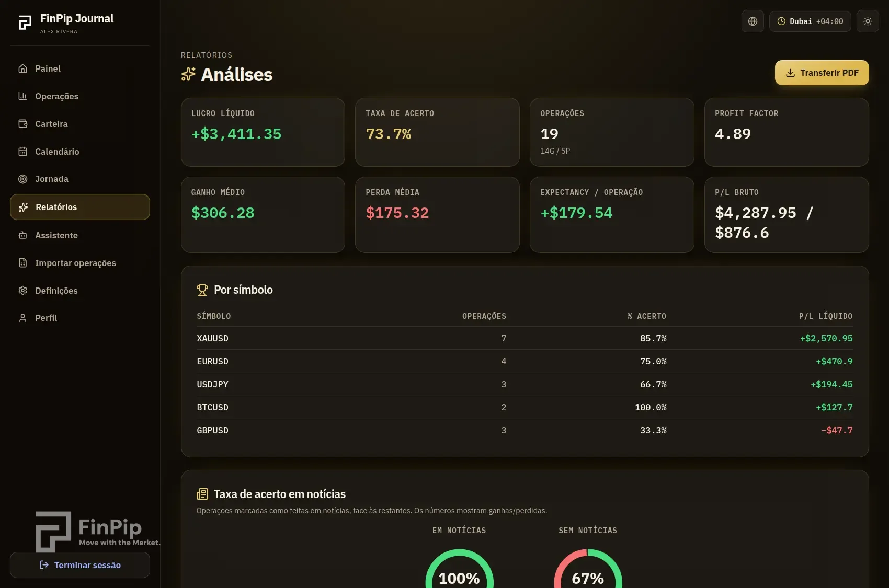
Task: Click XAUUSD's net profit +$2,570.95
Action: 826,338
